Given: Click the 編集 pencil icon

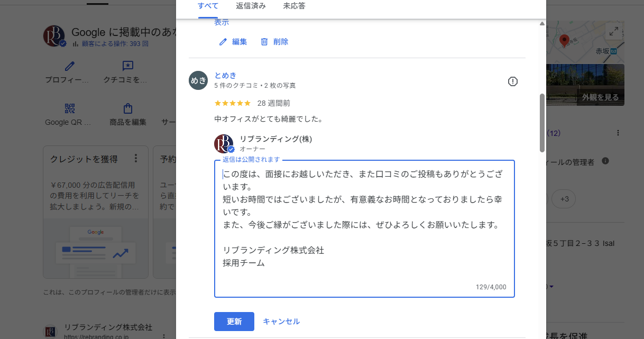Looking at the screenshot, I should (x=223, y=42).
